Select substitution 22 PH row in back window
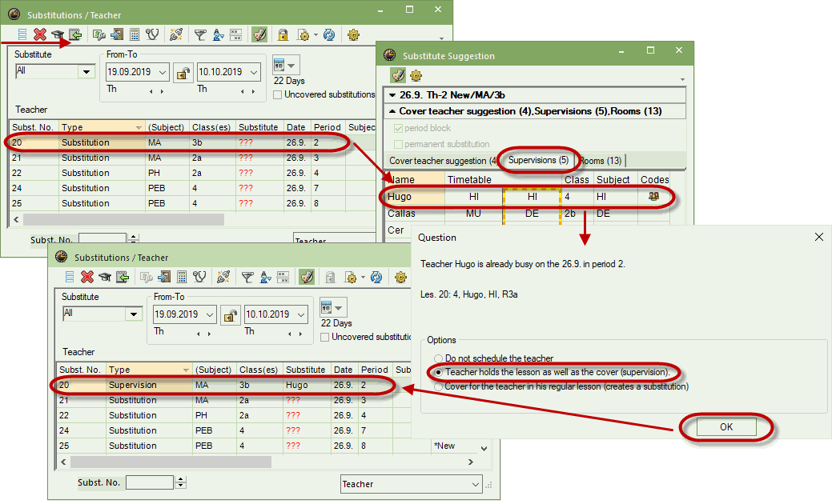Viewport: 832px width, 504px height. (x=193, y=174)
